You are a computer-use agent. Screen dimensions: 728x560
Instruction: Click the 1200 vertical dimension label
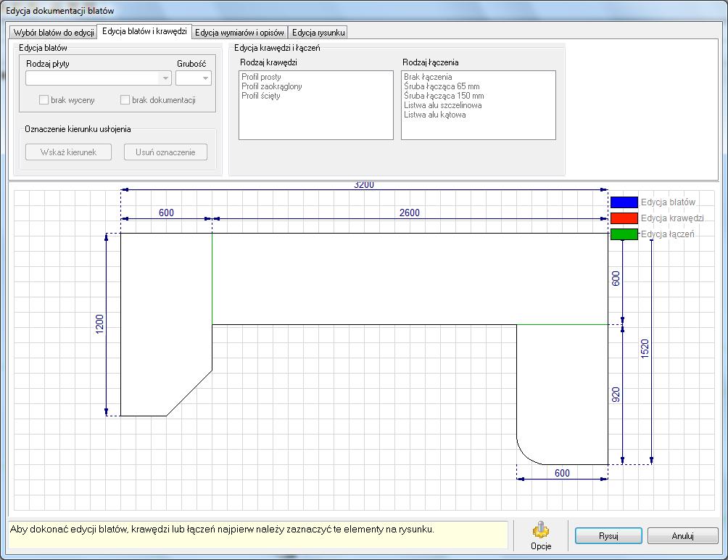click(x=99, y=324)
